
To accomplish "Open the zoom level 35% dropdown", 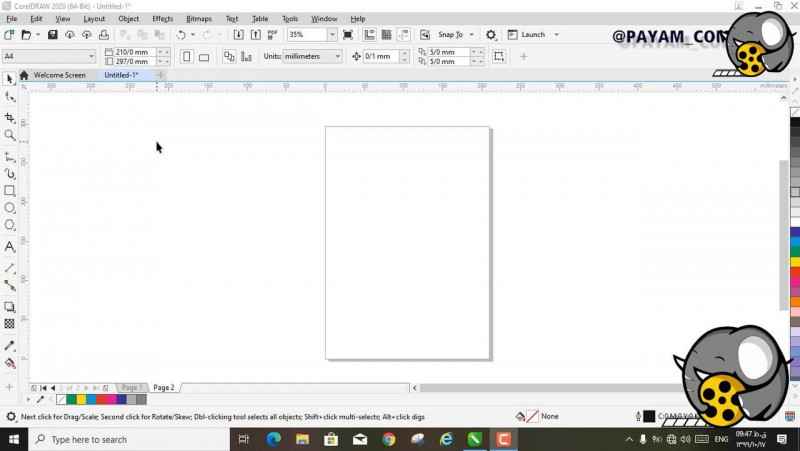I will tap(333, 35).
